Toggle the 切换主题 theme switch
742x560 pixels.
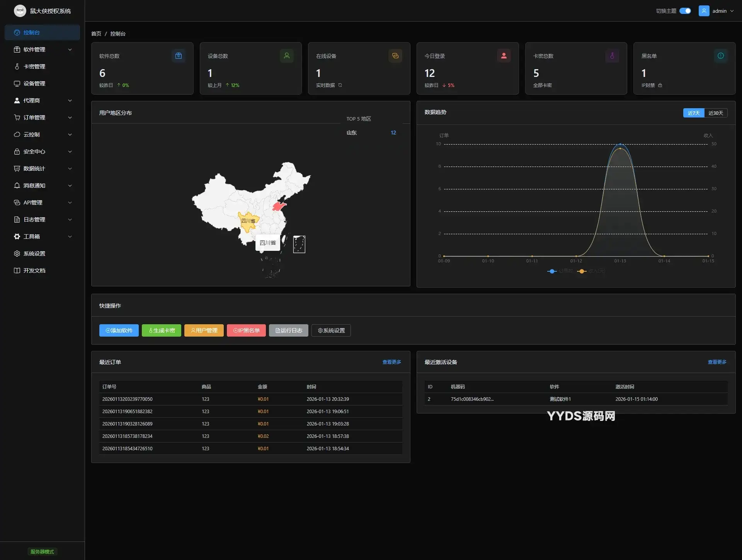685,11
